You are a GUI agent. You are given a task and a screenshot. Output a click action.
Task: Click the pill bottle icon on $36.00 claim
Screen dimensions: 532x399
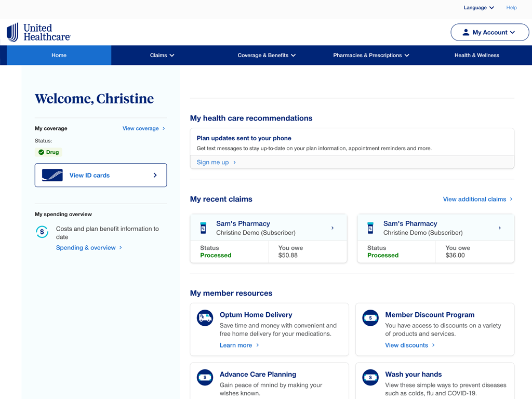370,228
